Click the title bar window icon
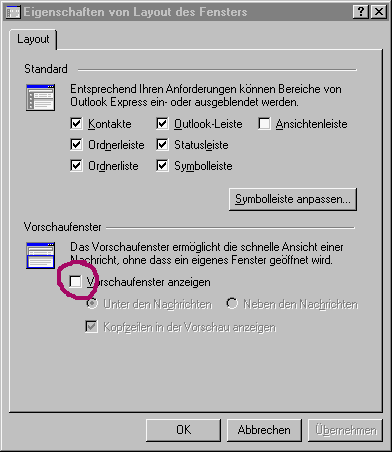 pos(13,12)
